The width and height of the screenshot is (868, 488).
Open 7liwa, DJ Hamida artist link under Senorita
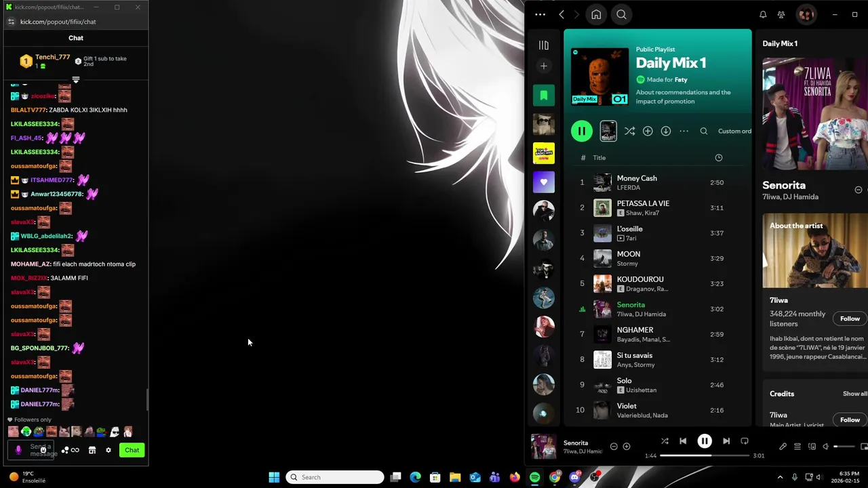[x=790, y=197]
